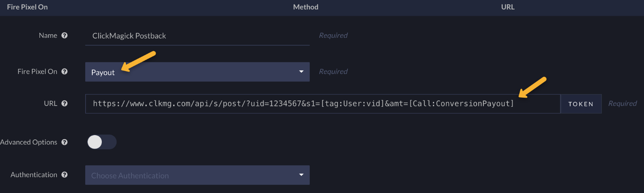Click the Method column header

coord(305,7)
